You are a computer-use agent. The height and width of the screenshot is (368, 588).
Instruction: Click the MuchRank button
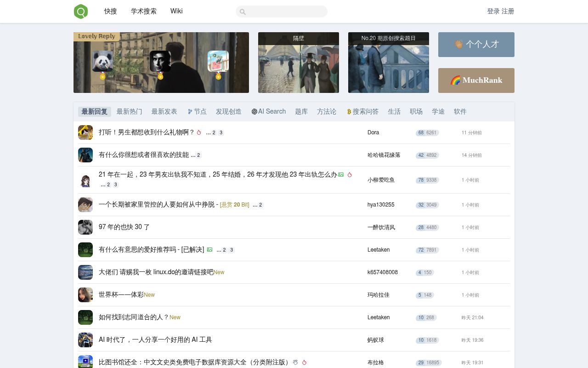476,80
